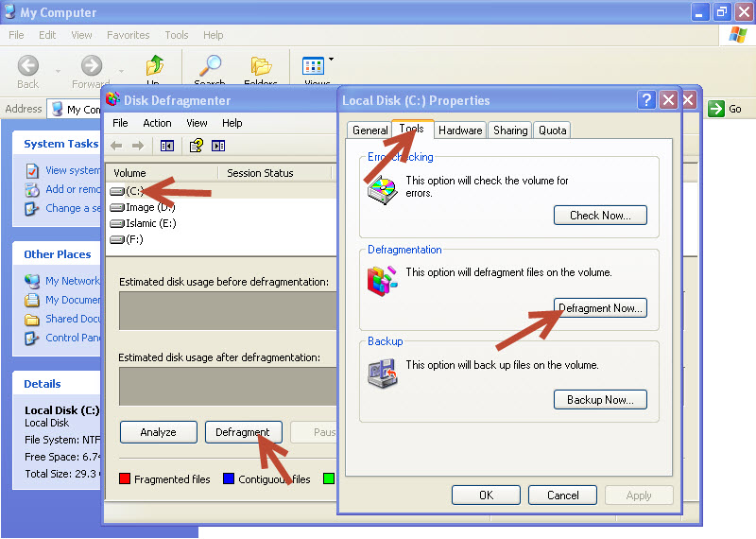Screen dimensions: 756x539
Task: Click the Windows flag logo
Action: [738, 35]
